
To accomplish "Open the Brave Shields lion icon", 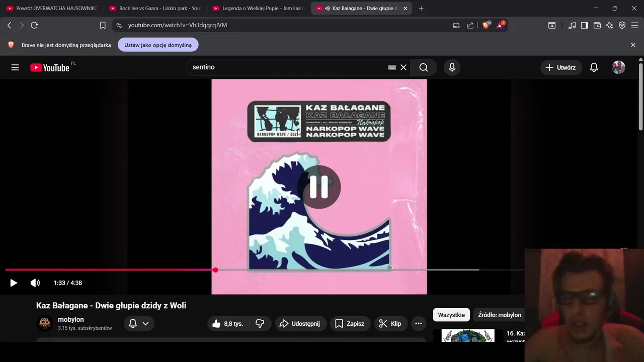I will (486, 25).
